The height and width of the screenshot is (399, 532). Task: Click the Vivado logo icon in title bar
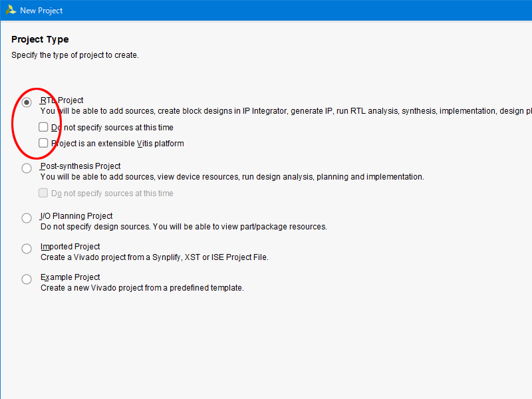click(x=11, y=10)
